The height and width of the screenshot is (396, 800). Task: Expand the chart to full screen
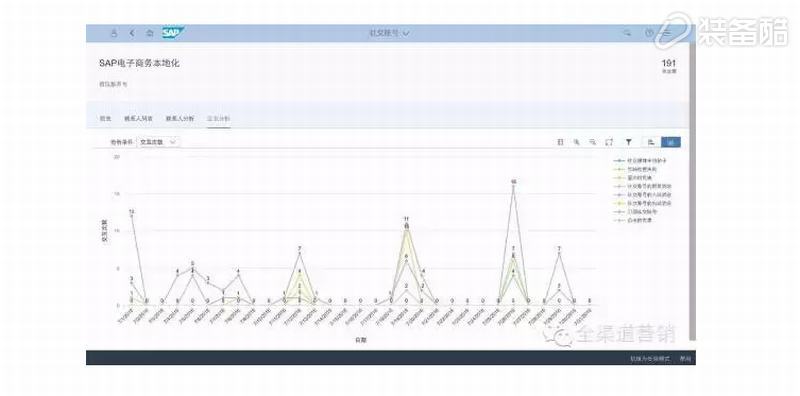(609, 142)
